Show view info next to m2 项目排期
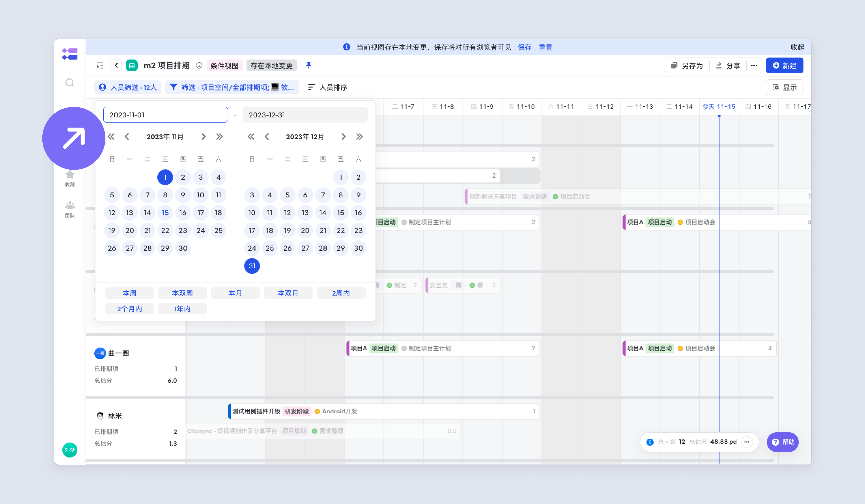 pos(199,65)
